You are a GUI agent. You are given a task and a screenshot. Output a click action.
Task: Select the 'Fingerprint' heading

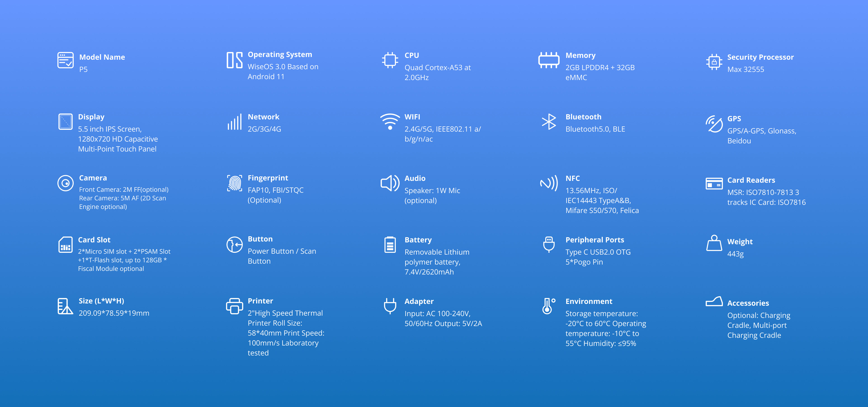268,178
